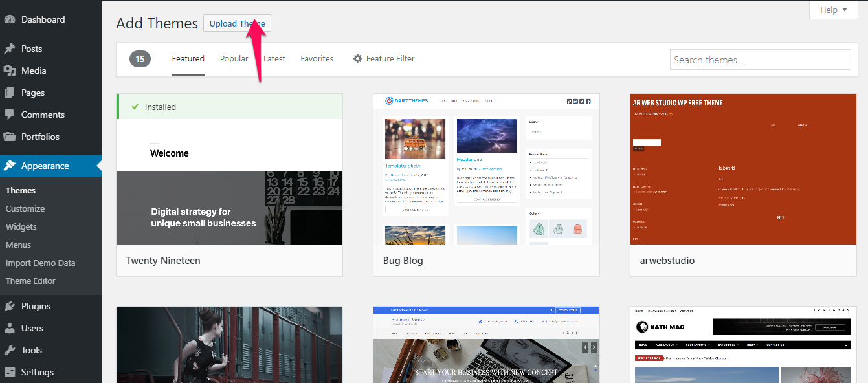Image resolution: width=868 pixels, height=383 pixels.
Task: Click the Plugins plug icon
Action: [x=10, y=306]
